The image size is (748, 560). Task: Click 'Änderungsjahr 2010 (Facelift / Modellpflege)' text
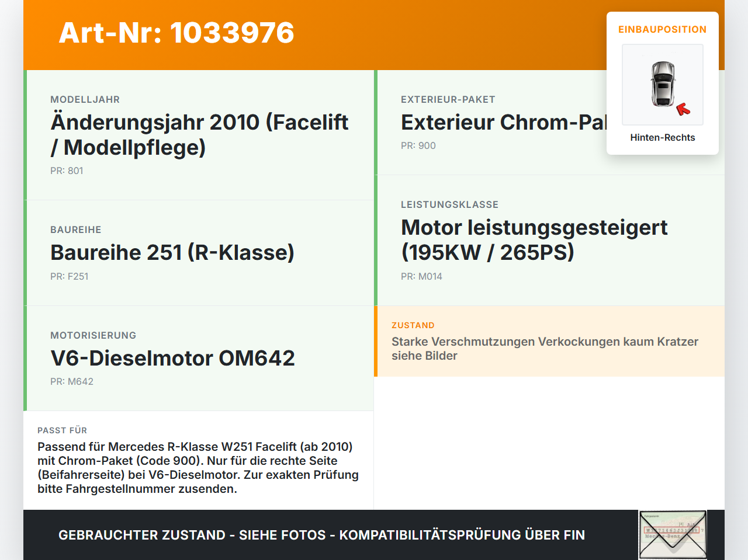pyautogui.click(x=199, y=135)
